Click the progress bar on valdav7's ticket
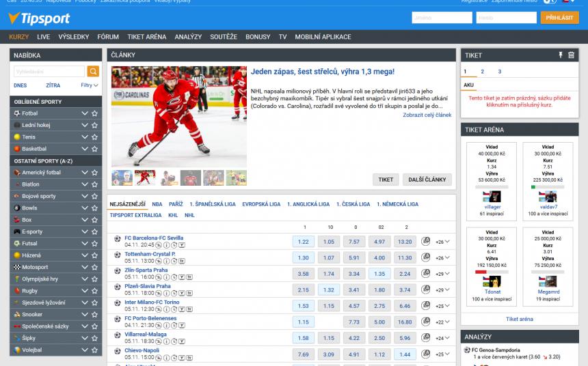588x366 pixels. tap(548, 186)
